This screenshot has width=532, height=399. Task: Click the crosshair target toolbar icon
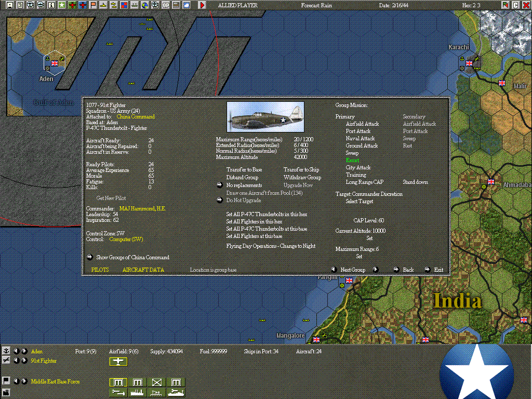tap(155, 5)
